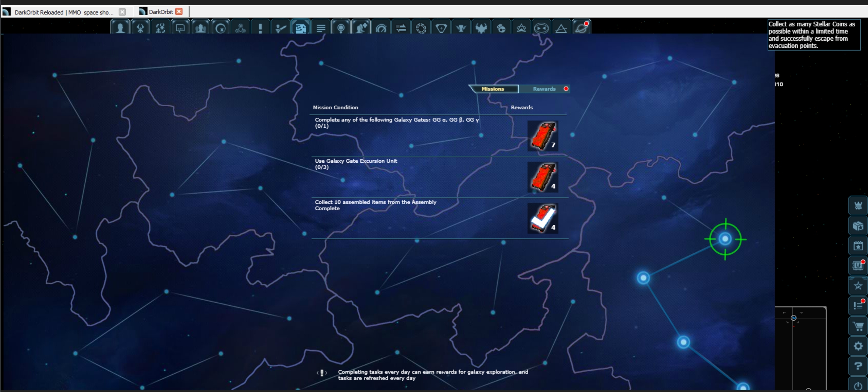The image size is (868, 392).
Task: Open the speedometer gauge icon
Action: click(x=381, y=27)
